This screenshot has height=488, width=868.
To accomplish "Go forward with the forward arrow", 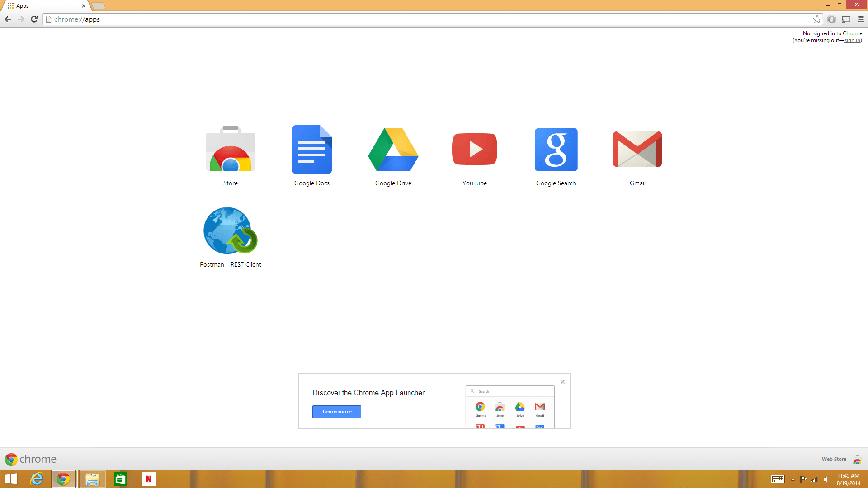I will click(21, 19).
